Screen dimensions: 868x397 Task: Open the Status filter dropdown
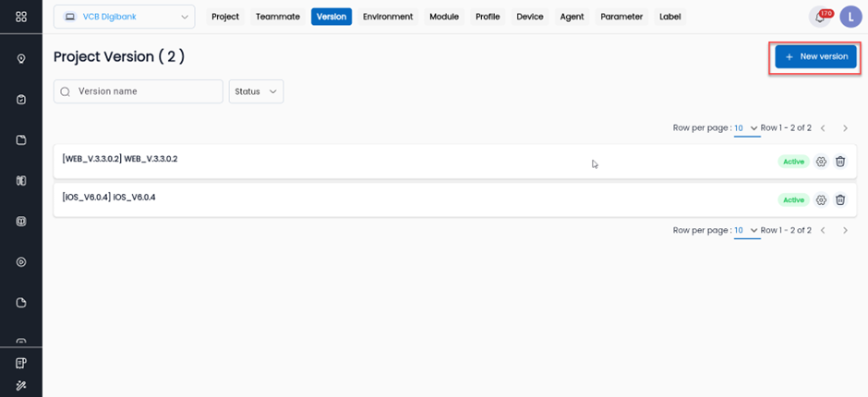tap(256, 91)
